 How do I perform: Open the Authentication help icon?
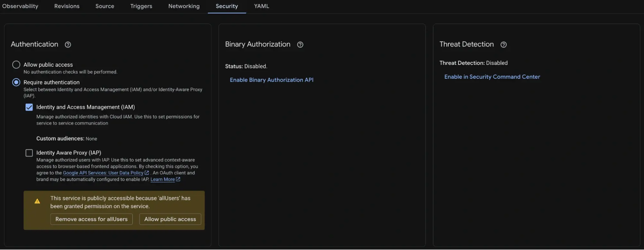tap(68, 45)
